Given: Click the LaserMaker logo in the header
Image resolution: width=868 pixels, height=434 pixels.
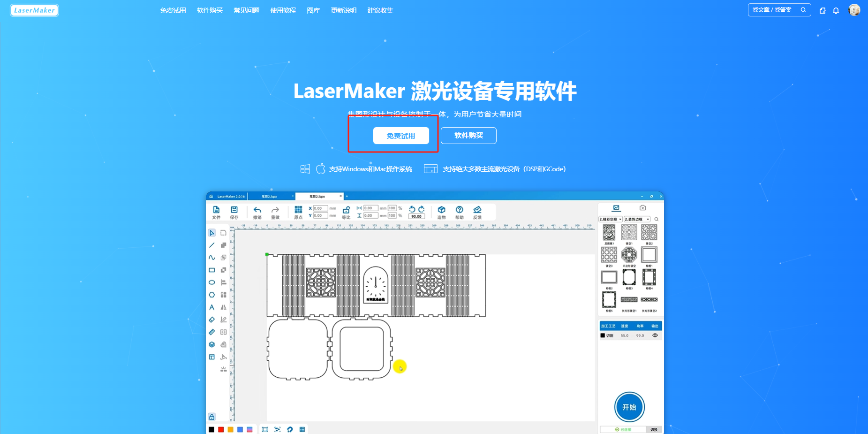Looking at the screenshot, I should coord(34,10).
